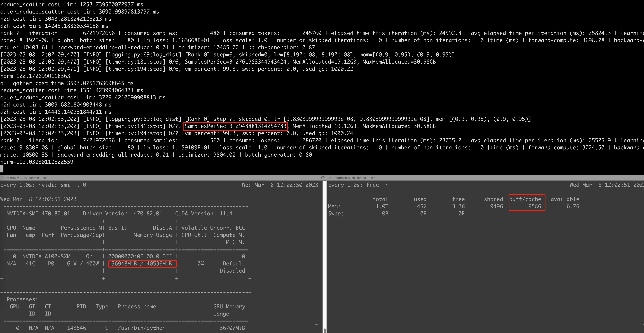Click 'd2h cost time 14448.140931844711 ms'
Screen dimensions: 644x333
(56, 112)
